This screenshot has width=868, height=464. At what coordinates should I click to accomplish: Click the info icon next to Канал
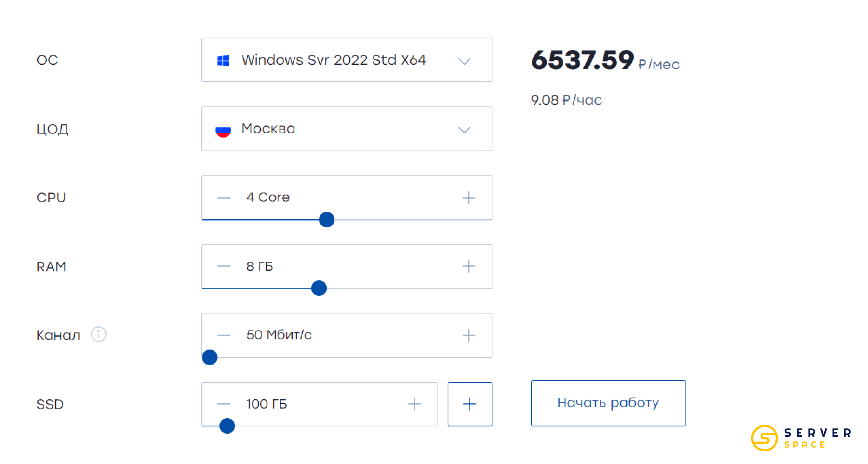pos(98,334)
